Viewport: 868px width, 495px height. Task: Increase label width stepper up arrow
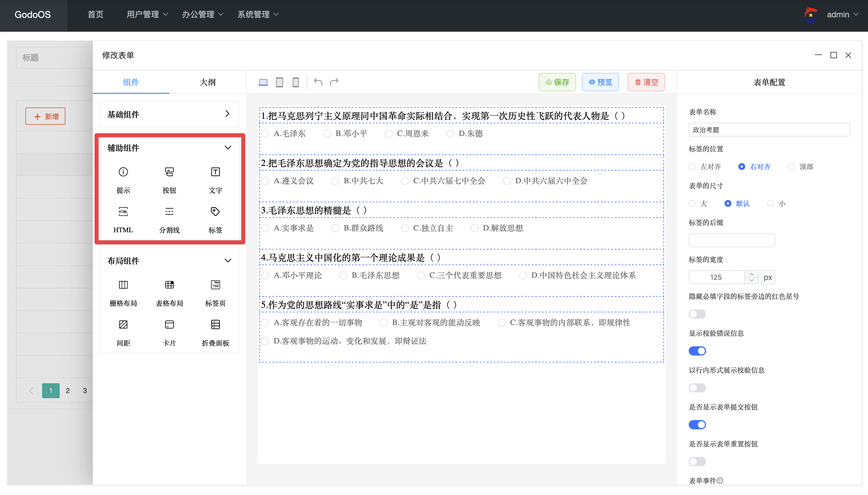click(x=751, y=274)
